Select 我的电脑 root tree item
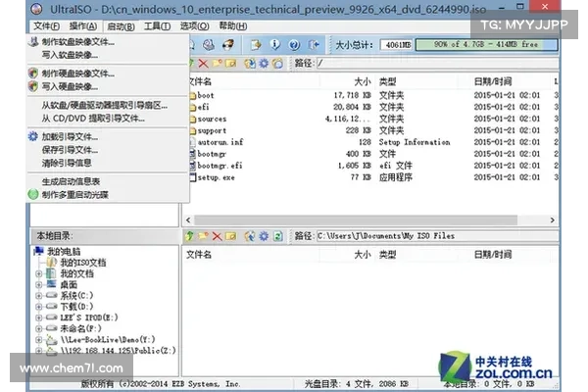Viewport: 588px width, 392px height. tap(64, 251)
